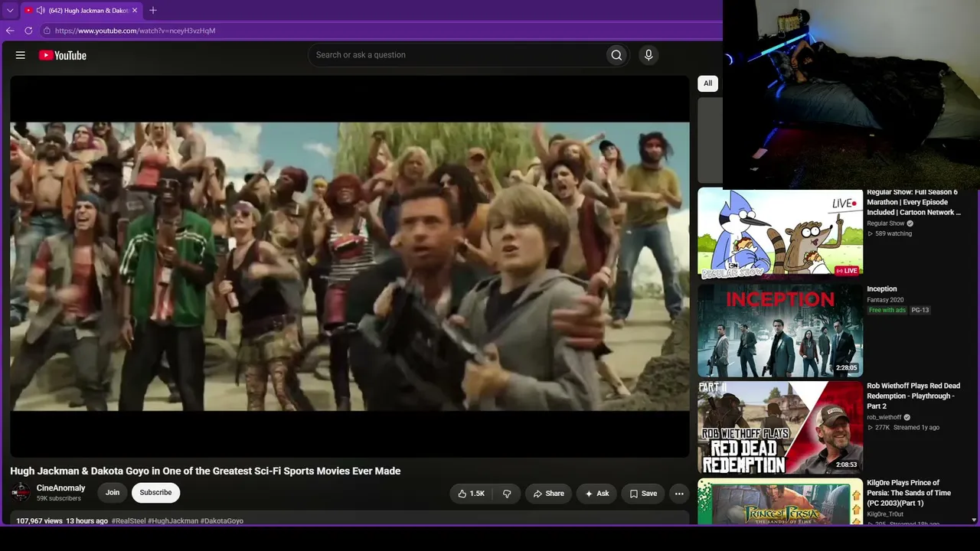Click the video player to pause playback
The image size is (980, 551).
350,266
